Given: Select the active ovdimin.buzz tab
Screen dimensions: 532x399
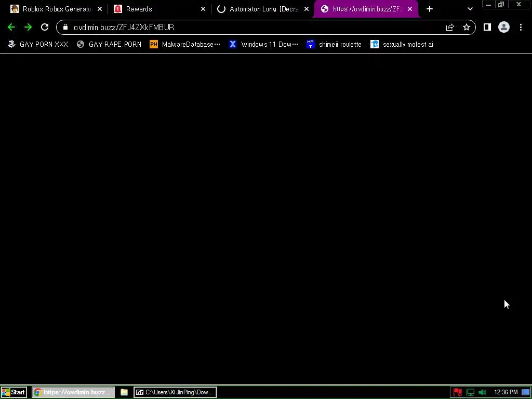Looking at the screenshot, I should (366, 9).
